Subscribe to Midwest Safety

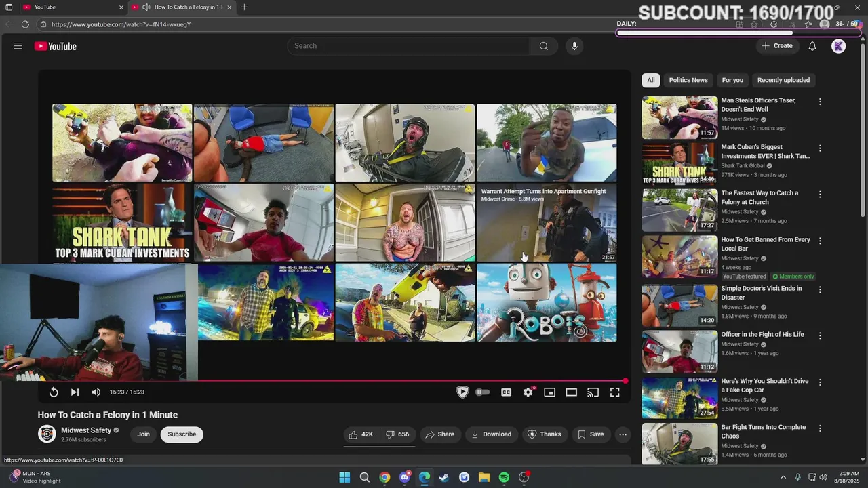tap(182, 434)
